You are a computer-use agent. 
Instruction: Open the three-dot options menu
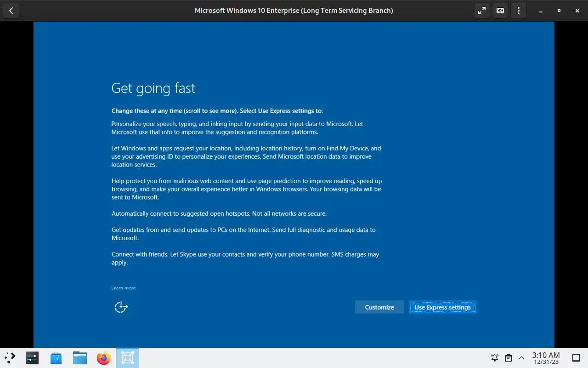pos(519,11)
